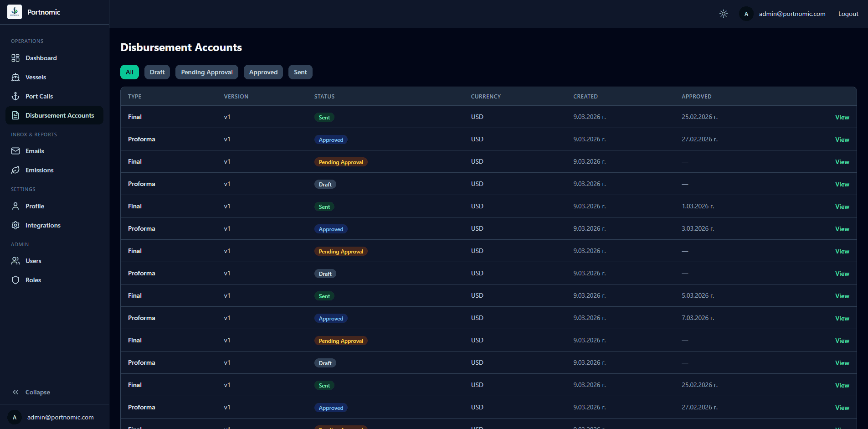This screenshot has width=868, height=429.
Task: Click the Portnomic anchor logo
Action: 15,12
